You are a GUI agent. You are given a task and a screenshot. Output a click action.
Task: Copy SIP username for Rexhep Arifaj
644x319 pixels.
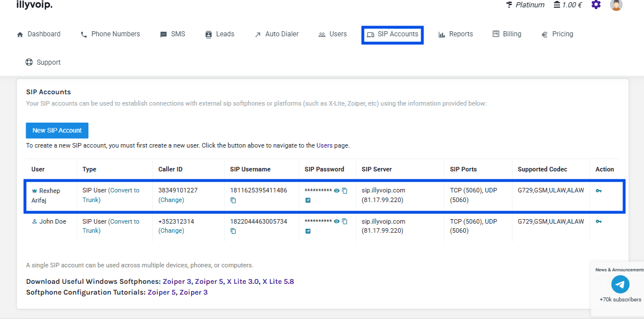point(233,200)
